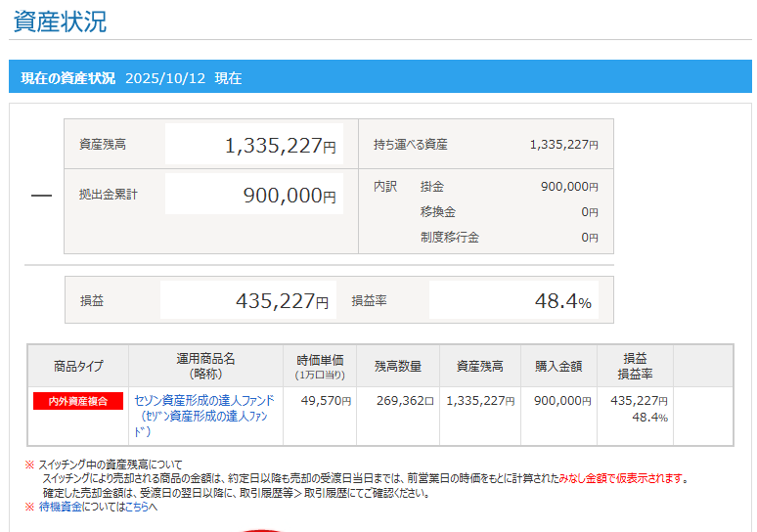Click the 運用商品名 (略称) column header
This screenshot has width=757, height=532.
click(x=205, y=366)
